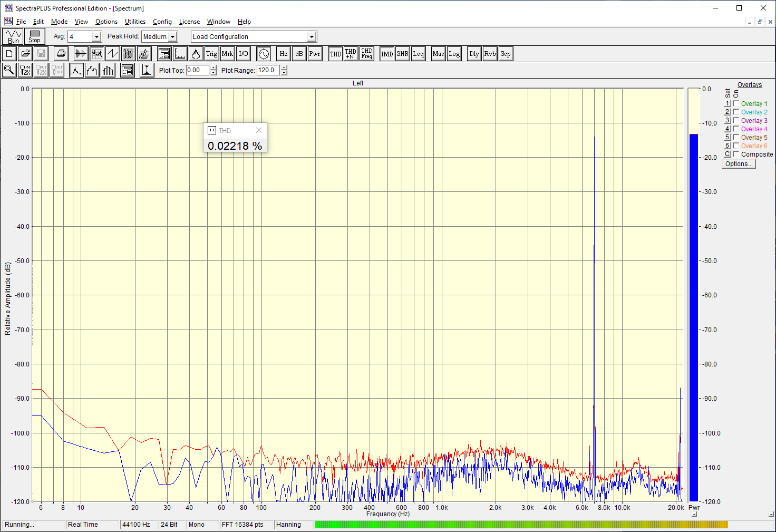Show peak frequency with Hz button
Viewport: 776px width, 532px height.
tap(283, 54)
